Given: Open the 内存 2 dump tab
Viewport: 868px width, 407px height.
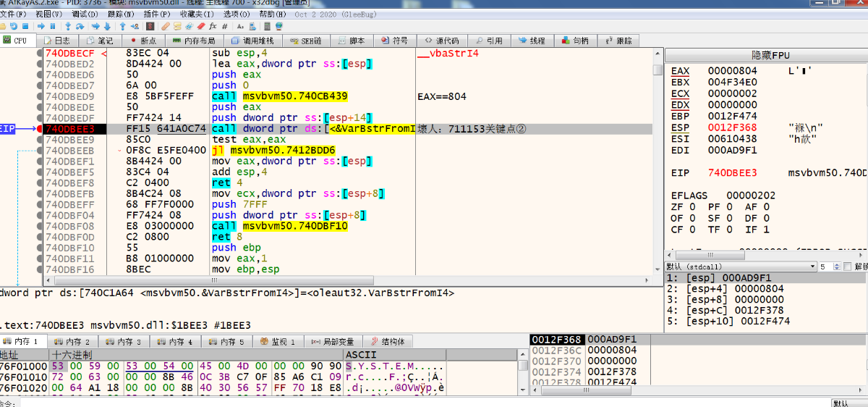Looking at the screenshot, I should (72, 341).
